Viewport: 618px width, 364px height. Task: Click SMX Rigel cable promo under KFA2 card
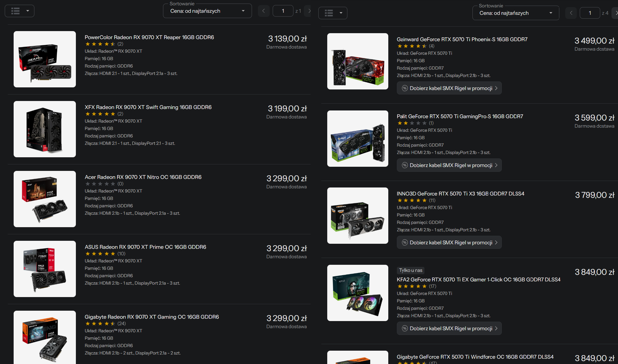pyautogui.click(x=449, y=328)
